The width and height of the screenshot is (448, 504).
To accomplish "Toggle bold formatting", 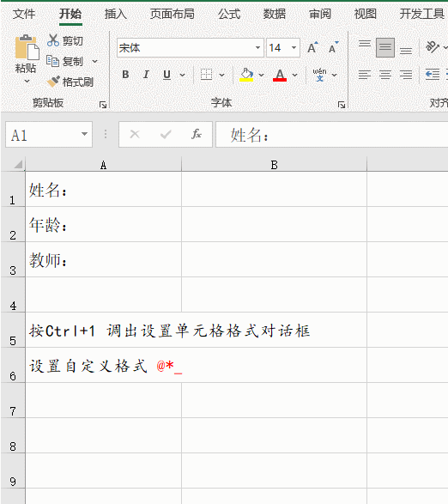I will coord(125,75).
